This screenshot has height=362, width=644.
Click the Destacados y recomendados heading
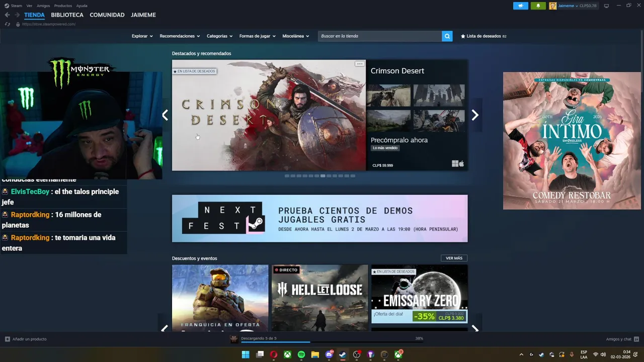point(201,53)
